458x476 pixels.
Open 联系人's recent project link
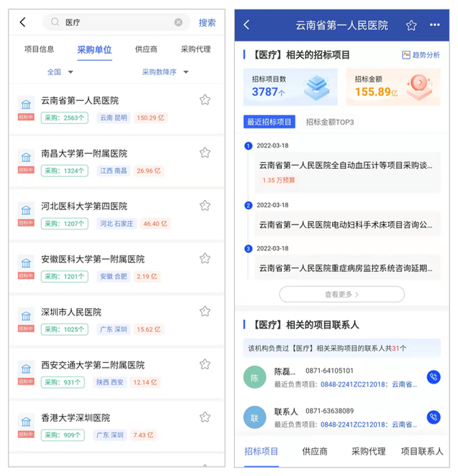369,424
